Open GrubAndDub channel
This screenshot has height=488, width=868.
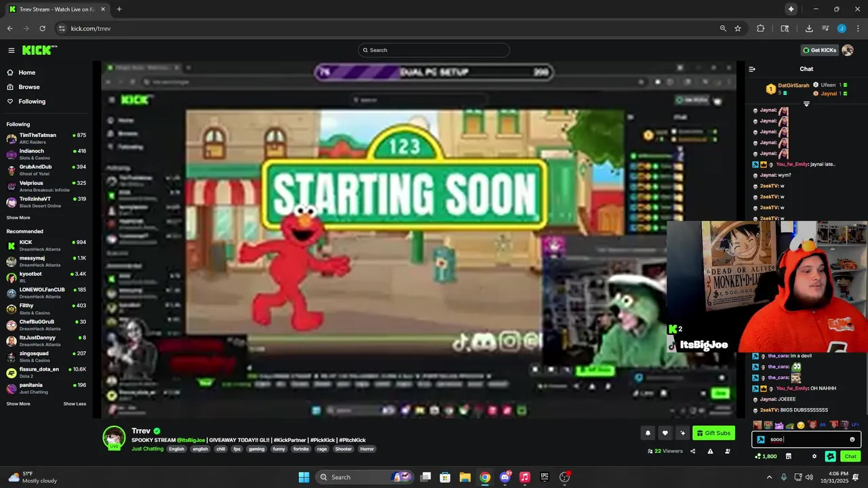point(46,169)
